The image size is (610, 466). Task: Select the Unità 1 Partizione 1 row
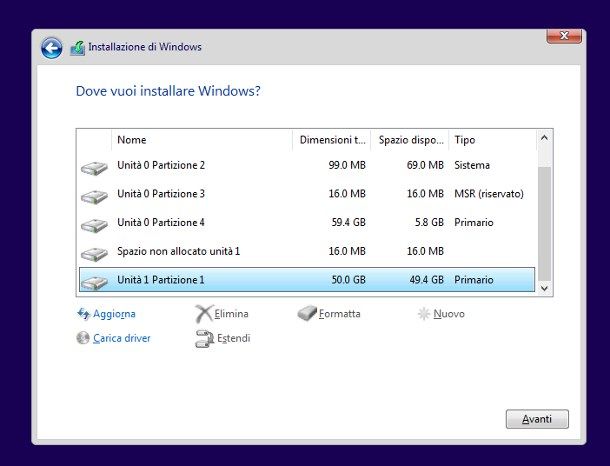[x=307, y=280]
